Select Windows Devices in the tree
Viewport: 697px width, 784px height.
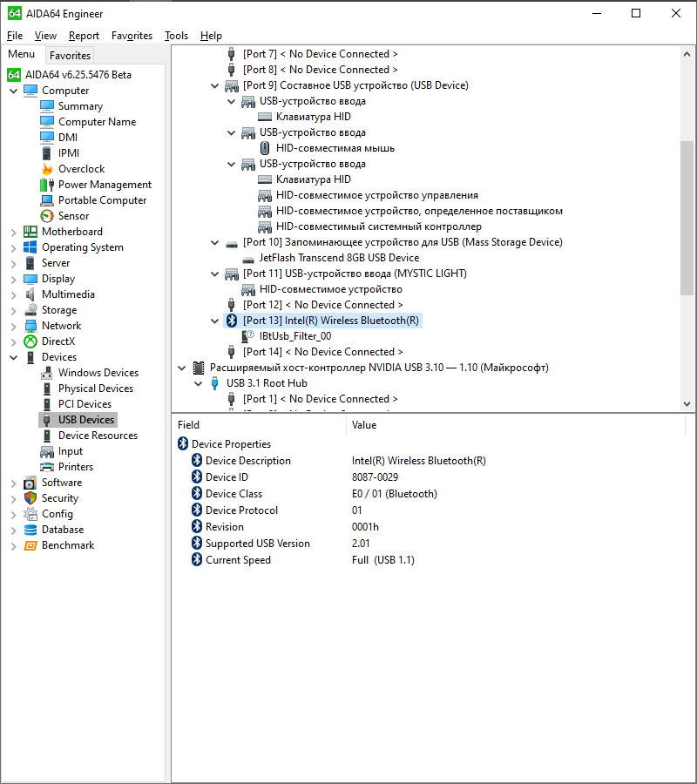pos(98,373)
